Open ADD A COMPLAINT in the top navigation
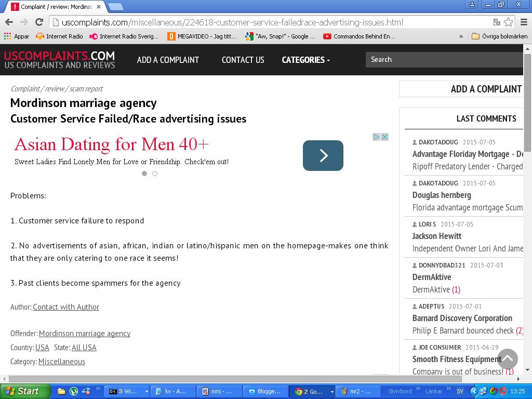This screenshot has height=399, width=532. pyautogui.click(x=168, y=60)
